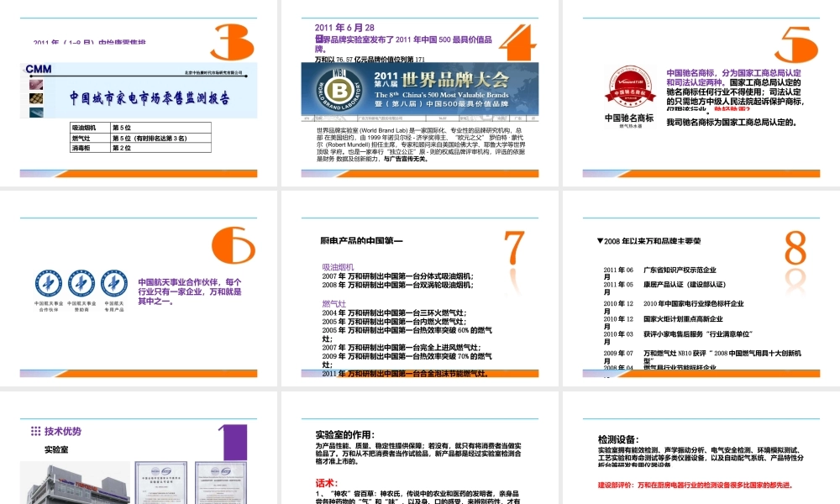This screenshot has width=840, height=504.
Task: Click the large orange number 7
Action: pos(514,248)
